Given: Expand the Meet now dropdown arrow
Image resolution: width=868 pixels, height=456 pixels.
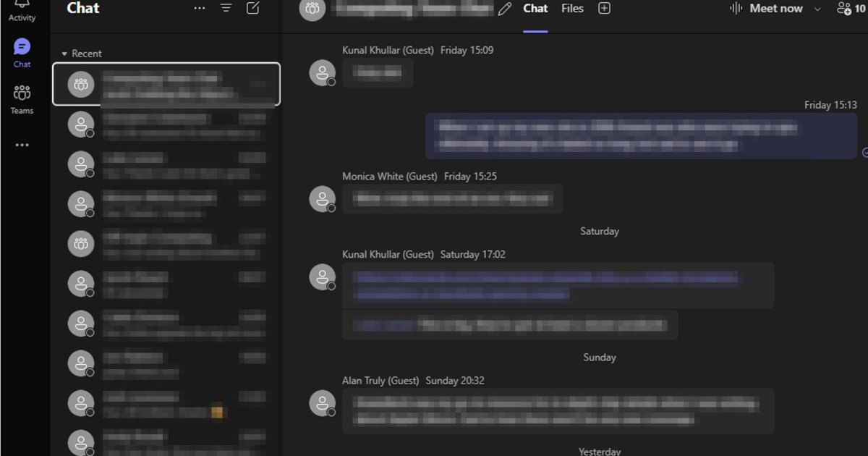Looking at the screenshot, I should 817,9.
